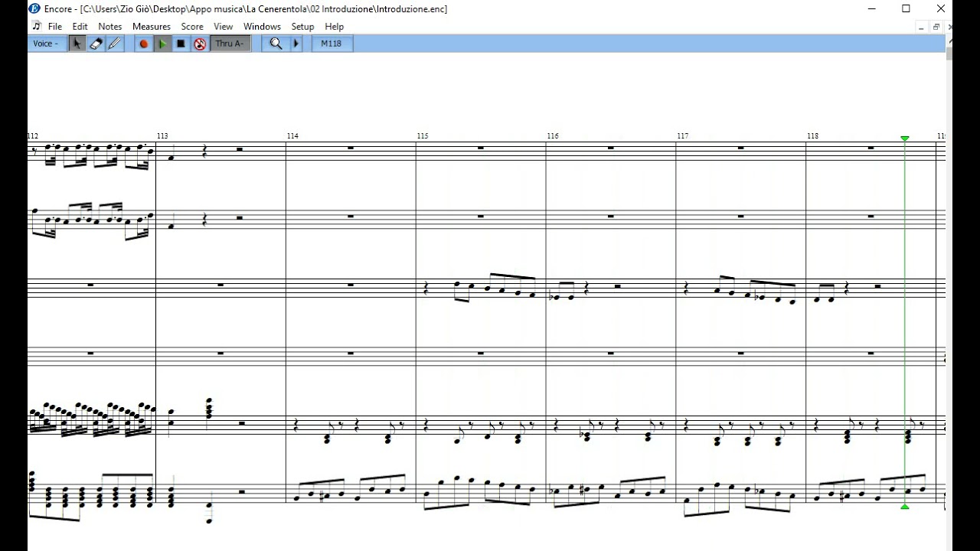The width and height of the screenshot is (980, 551).
Task: Click measure number 117 label
Action: point(683,136)
